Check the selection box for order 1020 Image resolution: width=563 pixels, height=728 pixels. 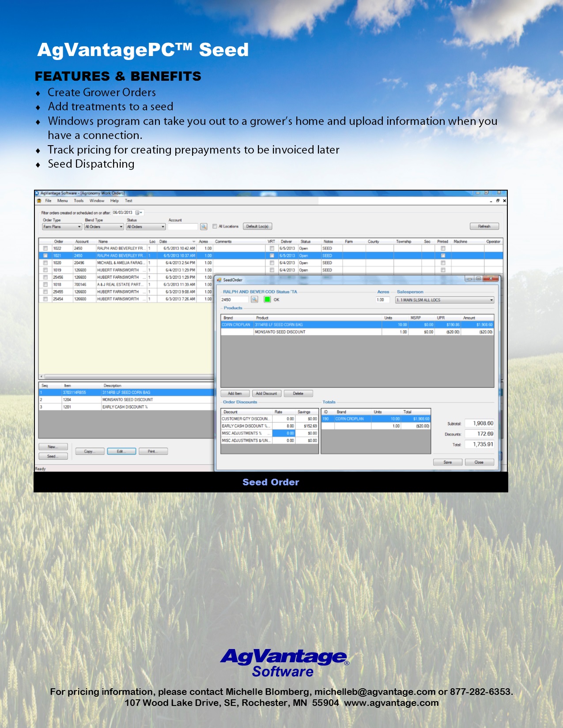[x=45, y=263]
